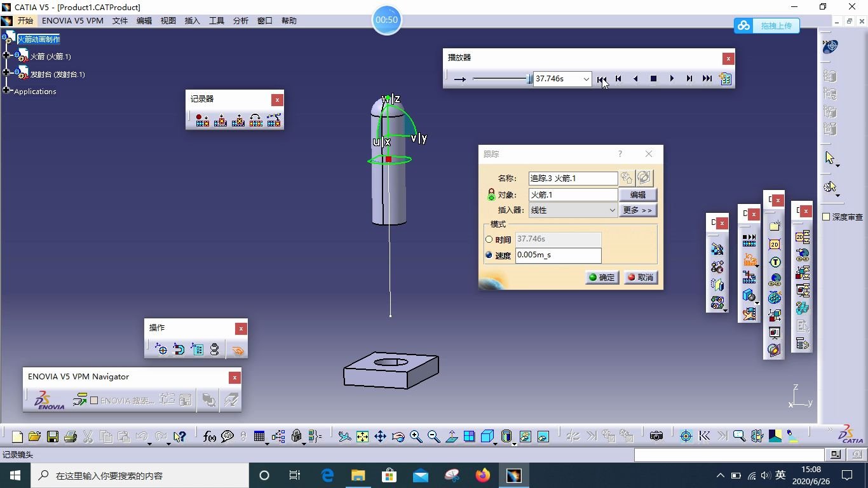Open the 开始 menu
868x488 pixels.
25,21
